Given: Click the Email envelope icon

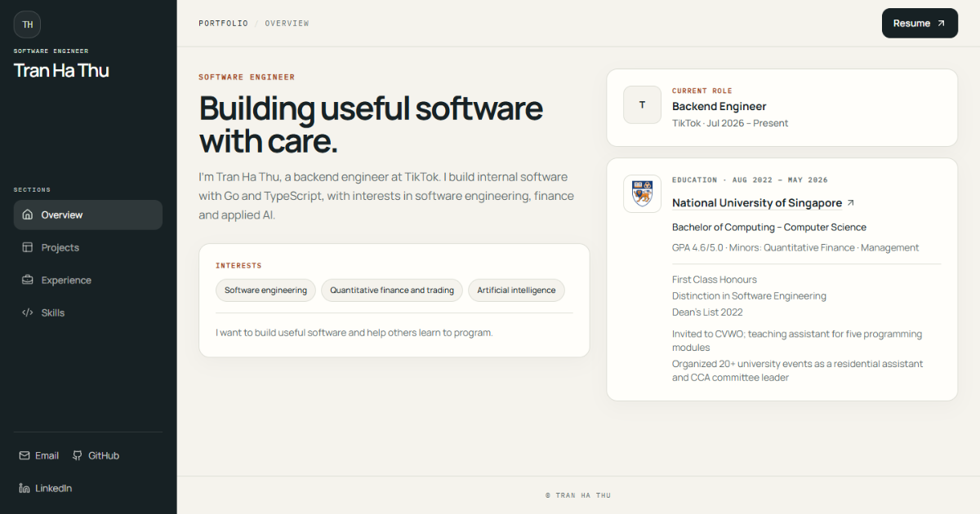Looking at the screenshot, I should pos(24,455).
